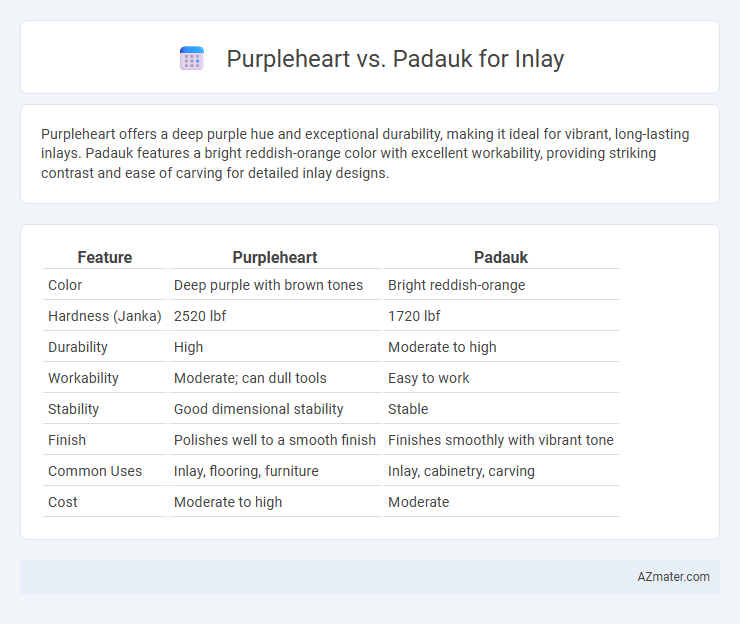Viewport: 740px width, 624px height.
Task: Click the Purpleheart column header
Action: (275, 257)
